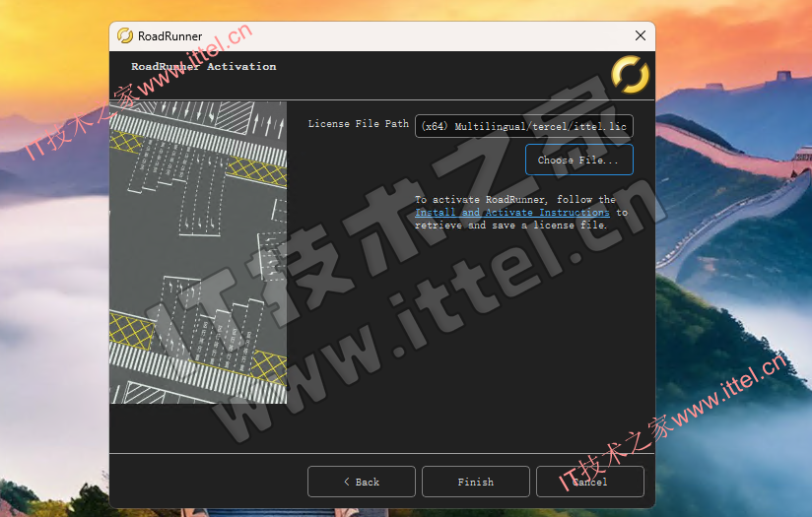
Task: Go Back to the previous step
Action: click(362, 482)
